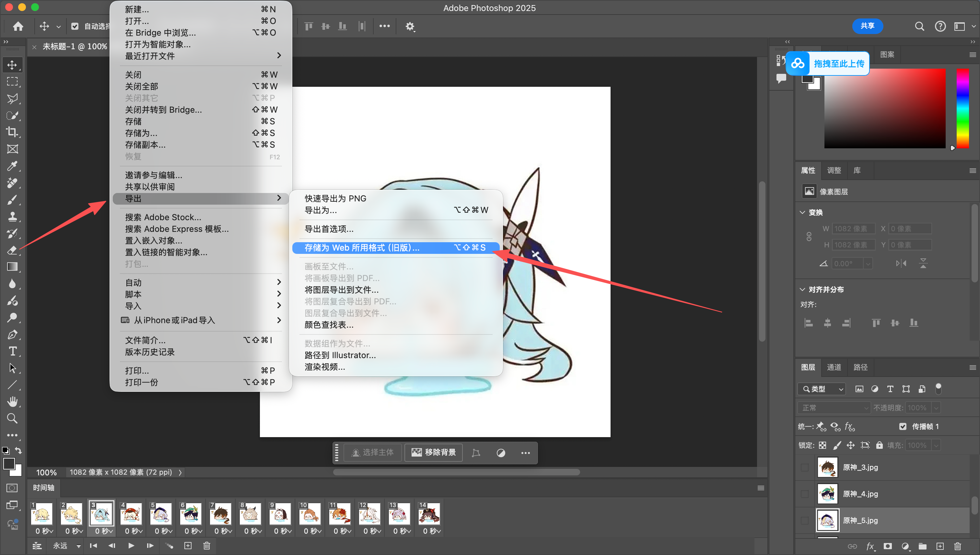This screenshot has width=980, height=555.
Task: Open the search magnifier in top bar
Action: 919,26
